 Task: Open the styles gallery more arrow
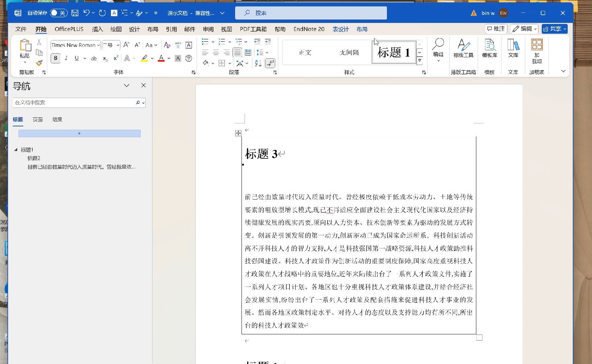pos(420,61)
